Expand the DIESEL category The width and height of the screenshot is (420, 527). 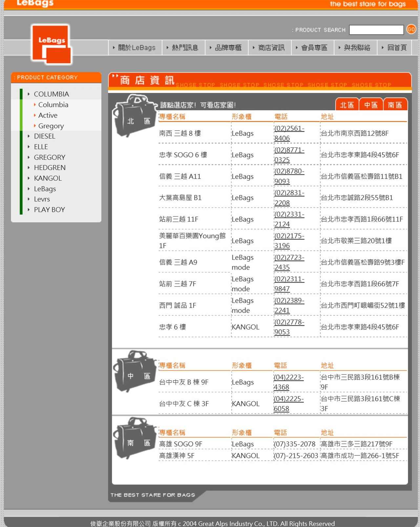44,136
